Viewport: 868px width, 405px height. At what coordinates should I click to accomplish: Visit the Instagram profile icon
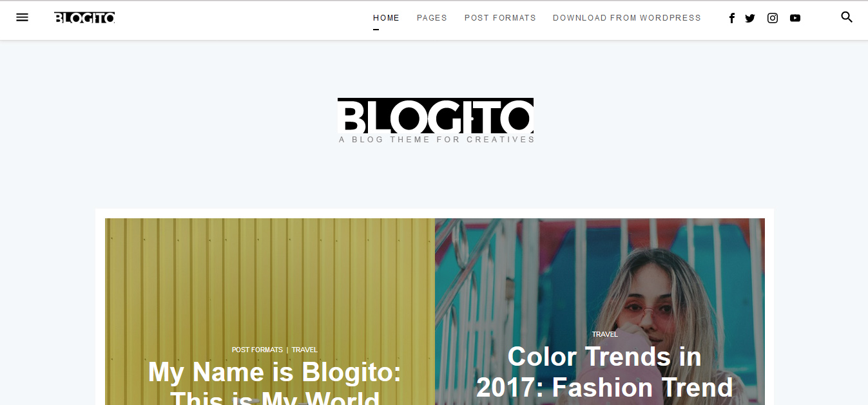pyautogui.click(x=773, y=18)
